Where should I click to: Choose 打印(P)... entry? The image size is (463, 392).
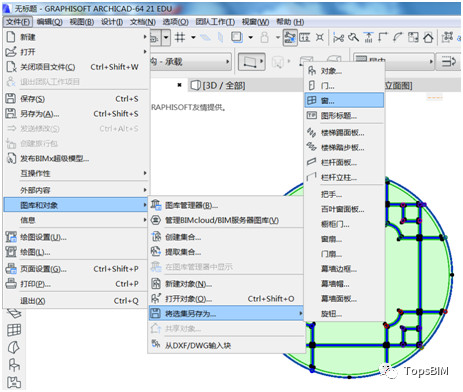coord(76,284)
